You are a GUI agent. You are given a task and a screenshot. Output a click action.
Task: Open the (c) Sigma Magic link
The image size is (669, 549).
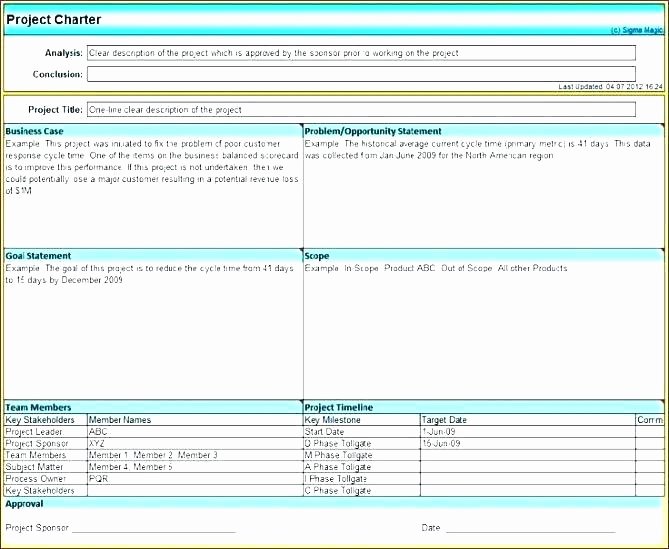coord(637,30)
